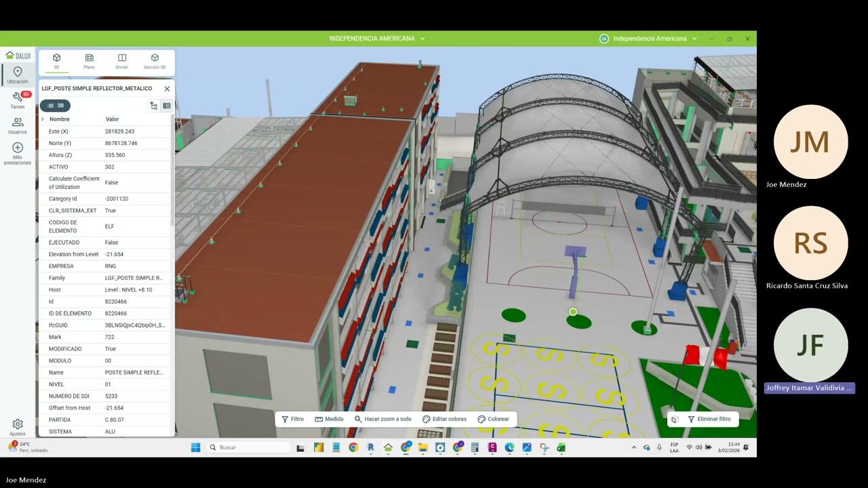Click the taskbar Buscar search box
The image size is (868, 488).
[x=248, y=447]
